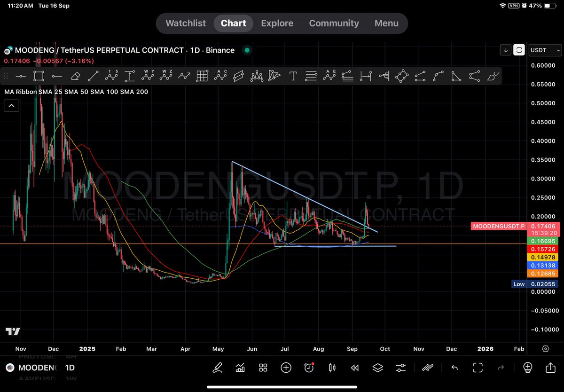This screenshot has width=564, height=392.
Task: Open the Menu tab
Action: click(x=386, y=23)
